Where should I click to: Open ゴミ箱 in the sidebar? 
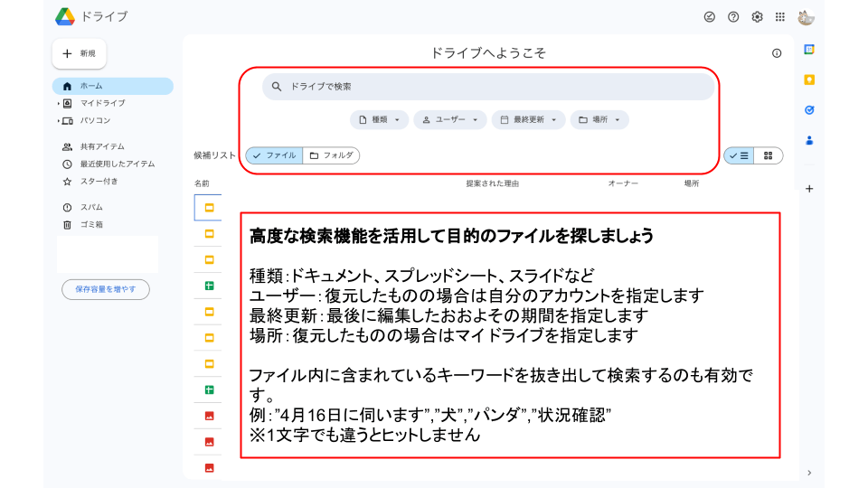pos(91,224)
